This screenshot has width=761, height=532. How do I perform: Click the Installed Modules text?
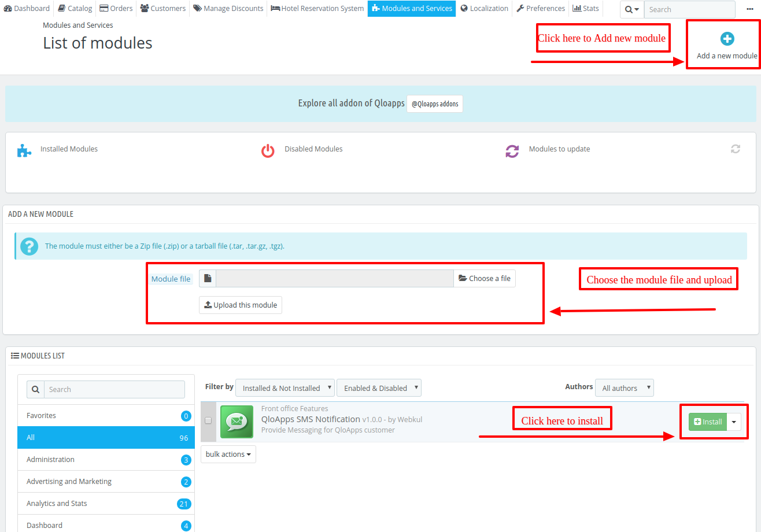coord(69,149)
